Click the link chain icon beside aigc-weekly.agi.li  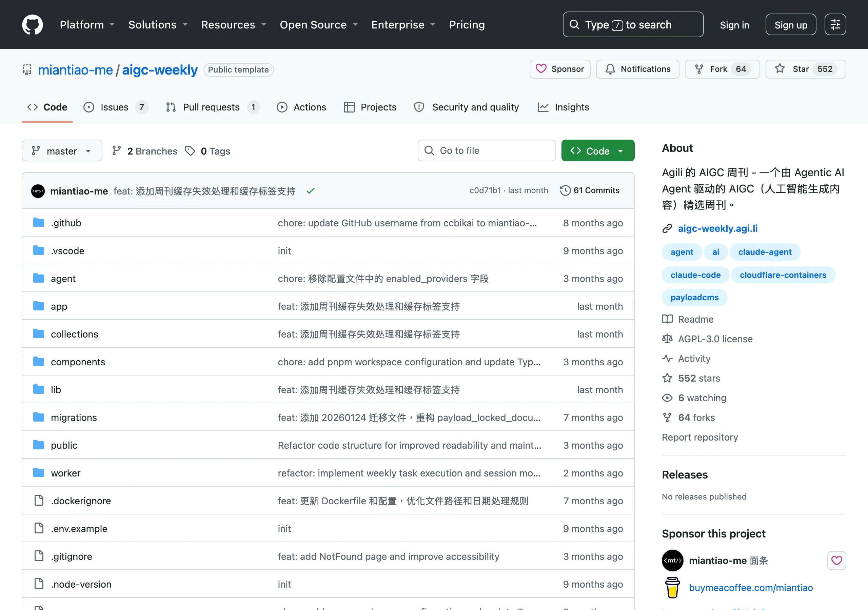coord(667,228)
